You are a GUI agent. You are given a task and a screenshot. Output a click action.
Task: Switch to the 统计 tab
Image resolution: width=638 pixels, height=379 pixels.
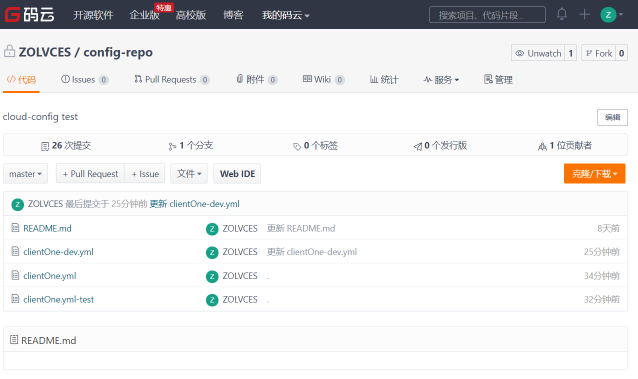tap(384, 79)
